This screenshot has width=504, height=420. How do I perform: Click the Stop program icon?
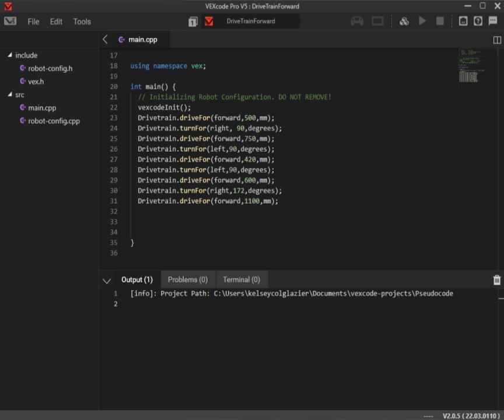(440, 22)
